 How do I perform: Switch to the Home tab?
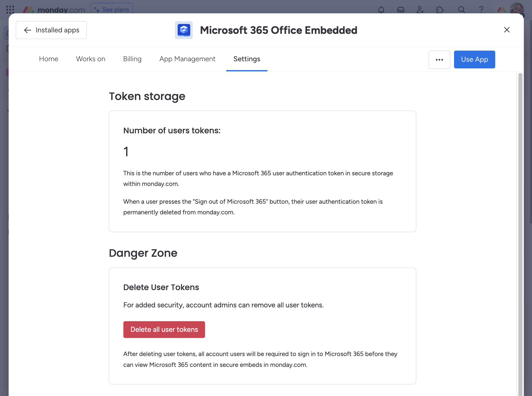click(48, 59)
